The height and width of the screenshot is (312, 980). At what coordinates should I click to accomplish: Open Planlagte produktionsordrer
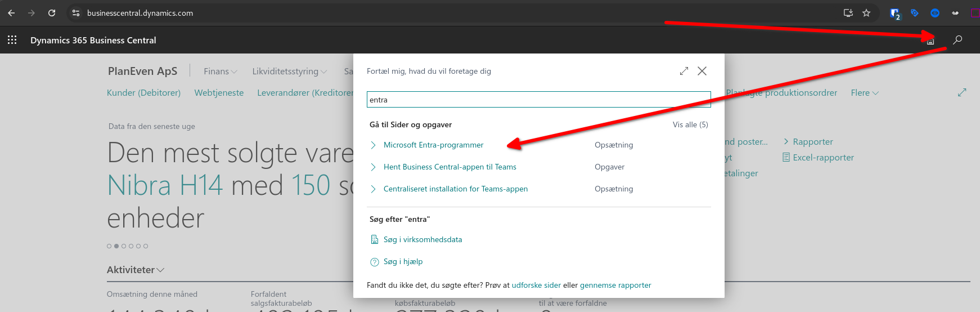pos(781,93)
